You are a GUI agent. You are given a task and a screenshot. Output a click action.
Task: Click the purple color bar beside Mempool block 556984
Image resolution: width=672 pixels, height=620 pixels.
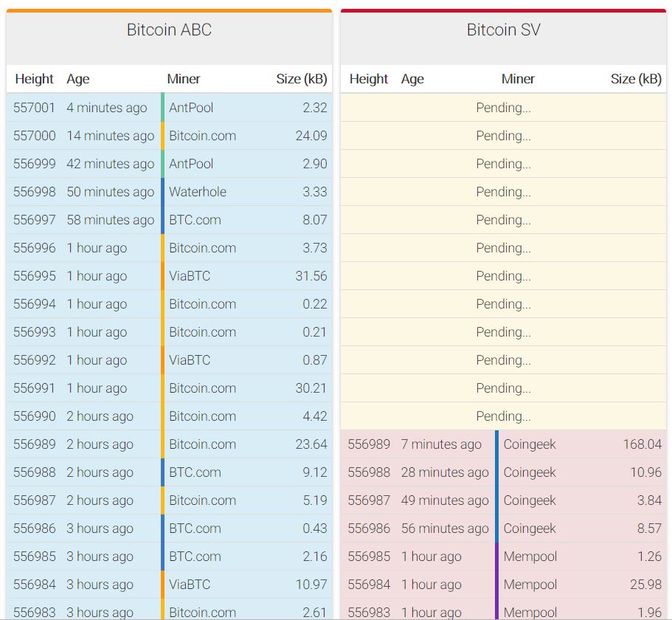point(497,585)
